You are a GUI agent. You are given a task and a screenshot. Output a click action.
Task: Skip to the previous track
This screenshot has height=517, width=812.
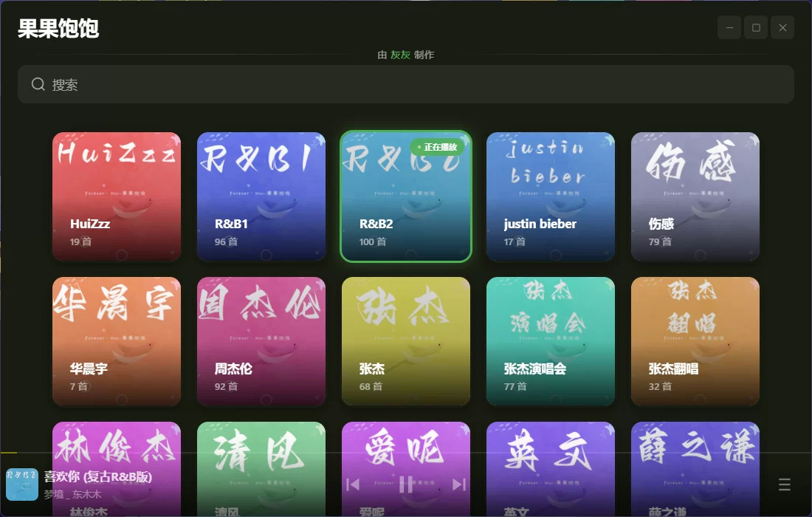click(353, 485)
